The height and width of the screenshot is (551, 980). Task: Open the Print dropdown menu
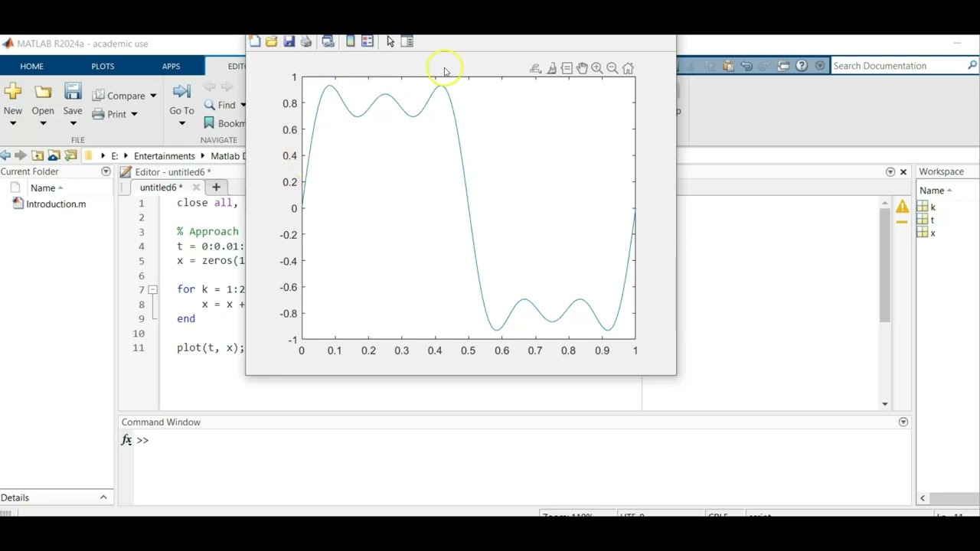133,114
